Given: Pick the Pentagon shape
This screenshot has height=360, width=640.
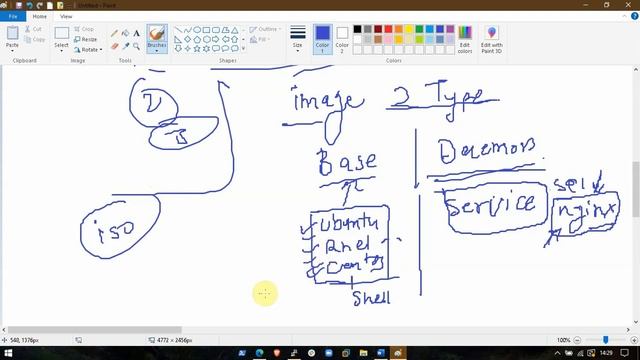Looking at the screenshot, I should [x=197, y=40].
